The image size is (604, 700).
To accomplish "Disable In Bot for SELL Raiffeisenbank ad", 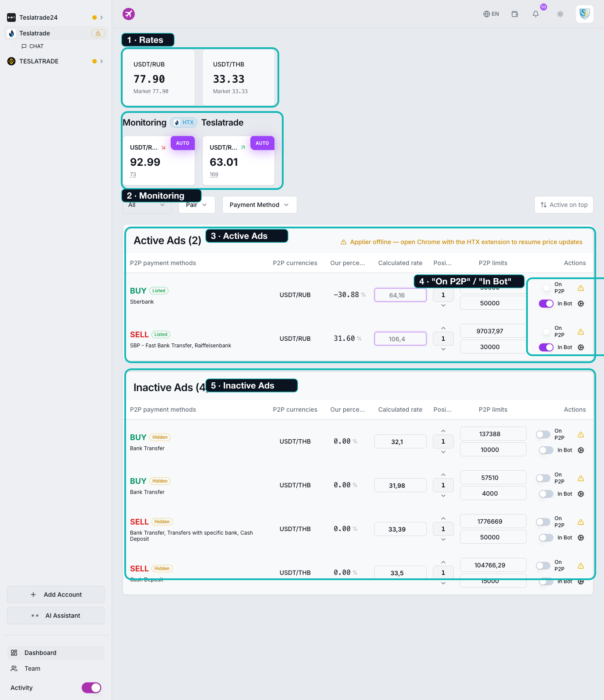I will [546, 347].
